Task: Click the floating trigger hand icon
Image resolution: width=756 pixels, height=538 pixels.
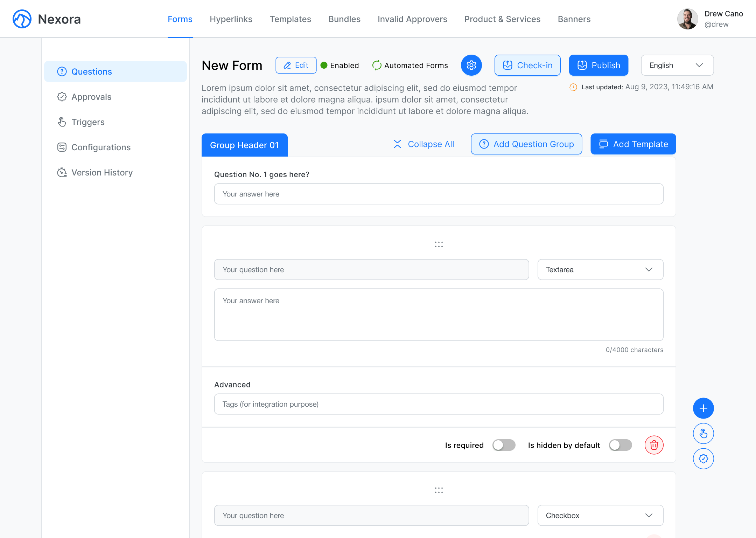Action: [703, 434]
